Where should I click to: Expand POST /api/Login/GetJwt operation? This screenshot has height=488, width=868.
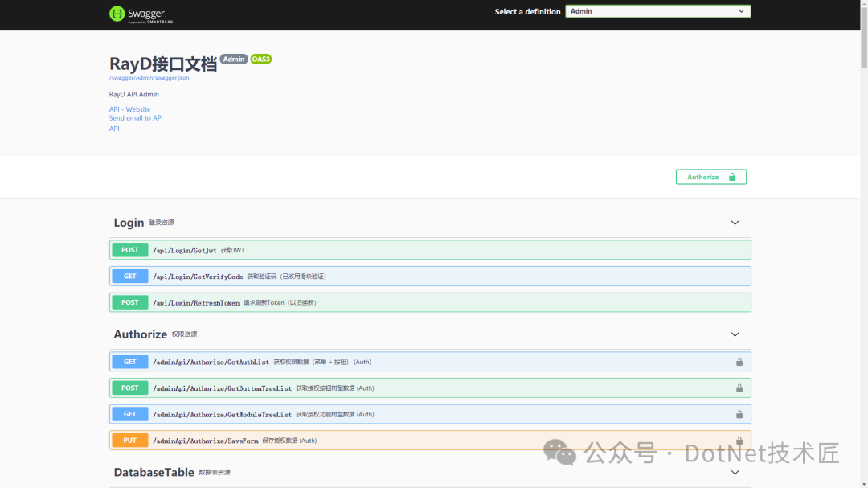click(430, 250)
